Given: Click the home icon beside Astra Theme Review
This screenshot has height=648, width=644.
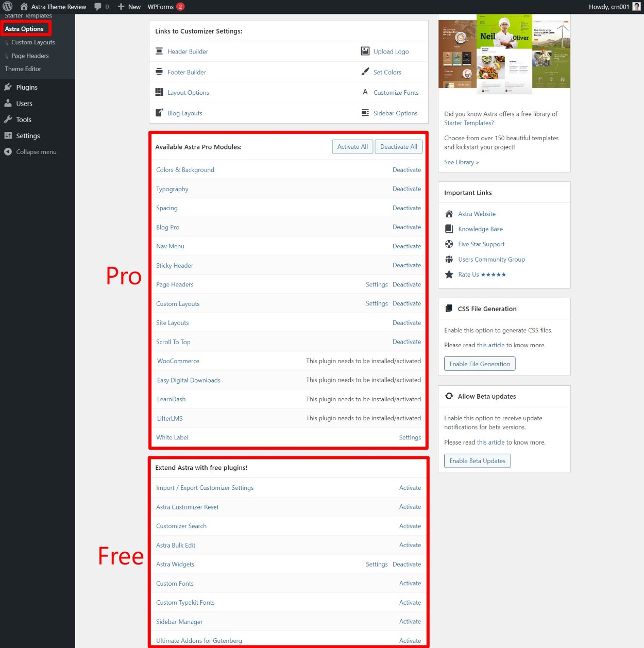Looking at the screenshot, I should (24, 7).
